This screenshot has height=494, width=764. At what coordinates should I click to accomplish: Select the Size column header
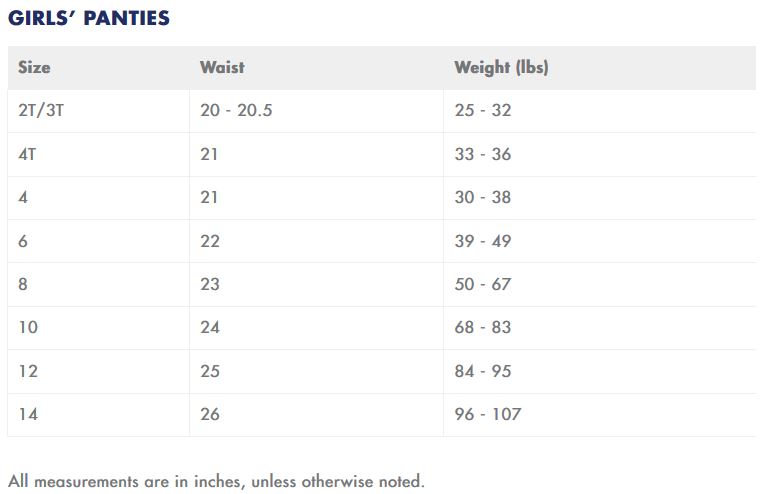[34, 67]
